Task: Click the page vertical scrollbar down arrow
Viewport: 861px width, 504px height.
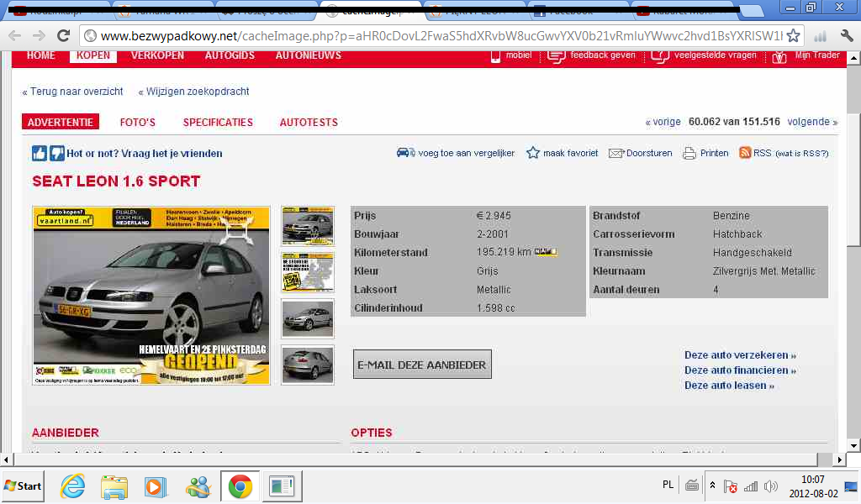Action: (x=853, y=446)
